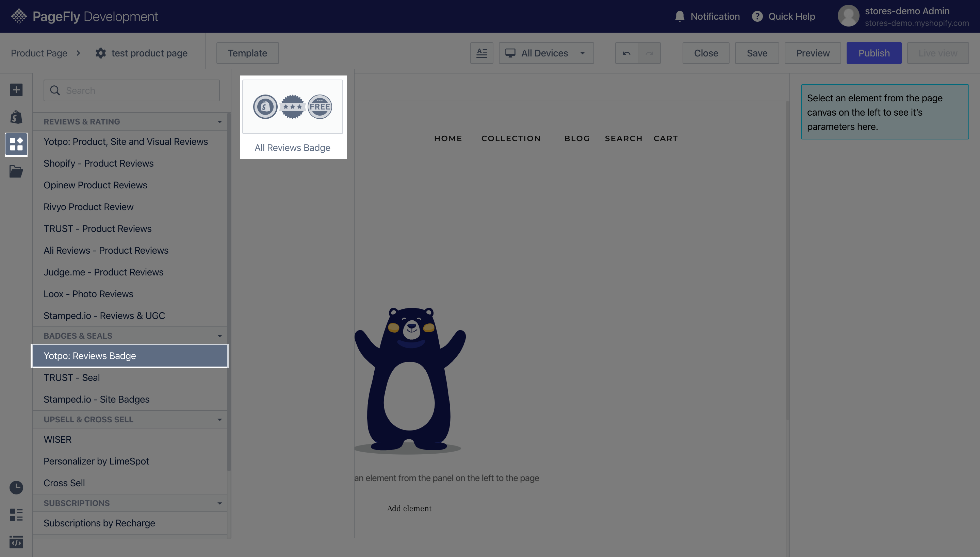
Task: Select Shopify - Product Reviews
Action: [130, 163]
